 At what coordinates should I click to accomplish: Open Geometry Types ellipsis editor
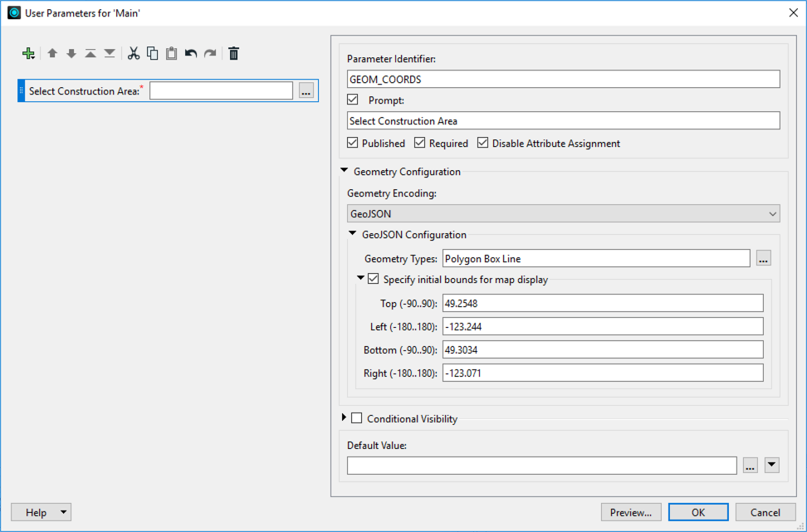pyautogui.click(x=763, y=258)
